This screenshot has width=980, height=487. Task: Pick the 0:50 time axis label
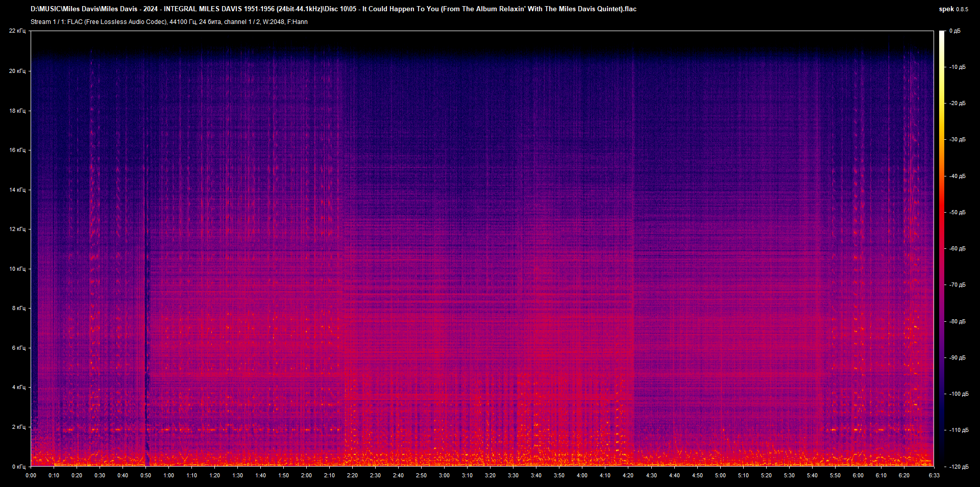pyautogui.click(x=145, y=475)
